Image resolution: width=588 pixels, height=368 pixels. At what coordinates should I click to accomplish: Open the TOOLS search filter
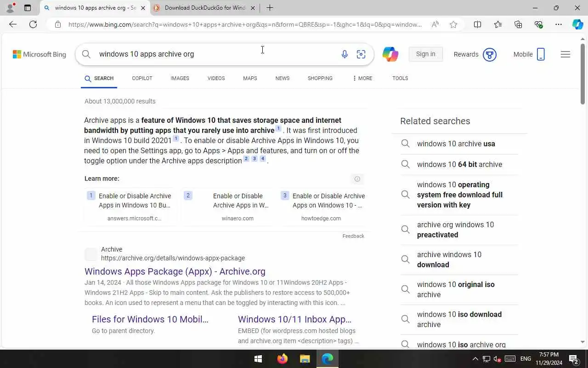click(400, 78)
